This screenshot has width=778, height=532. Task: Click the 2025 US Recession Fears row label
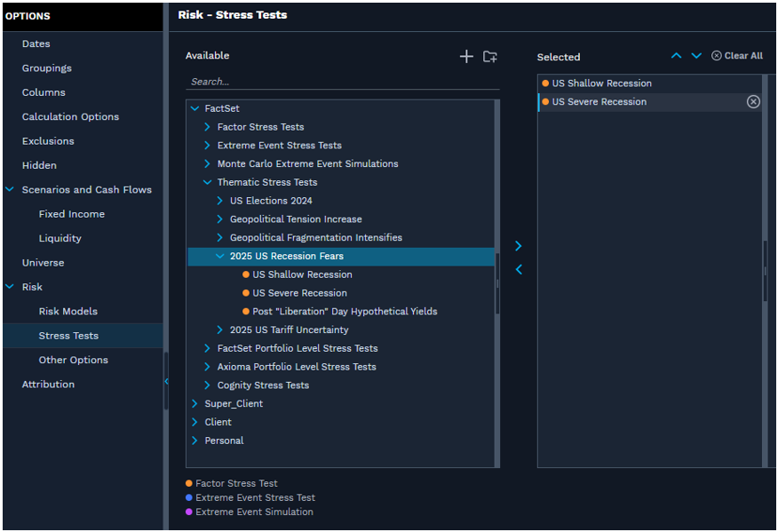pyautogui.click(x=286, y=256)
